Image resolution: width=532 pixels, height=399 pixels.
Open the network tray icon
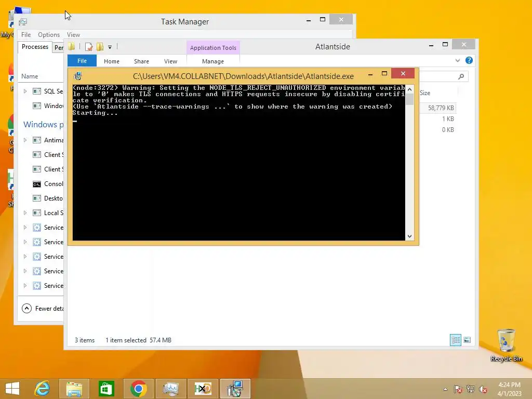tap(471, 389)
